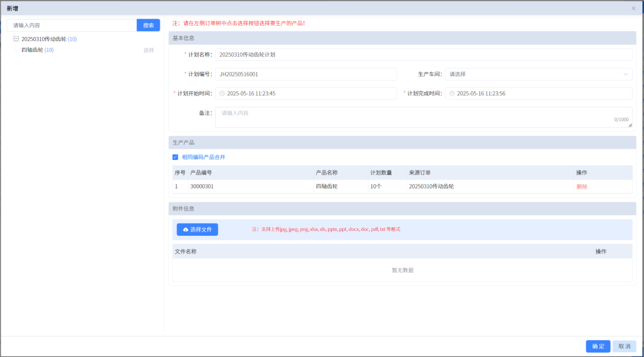Open the 计划开始时间 date picker
This screenshot has width=644, height=357.
click(305, 93)
